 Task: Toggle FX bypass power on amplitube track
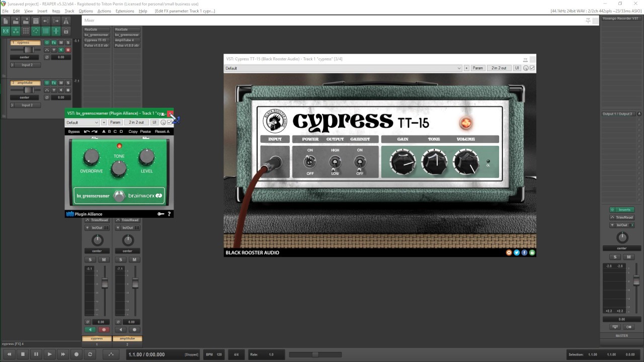tap(47, 83)
